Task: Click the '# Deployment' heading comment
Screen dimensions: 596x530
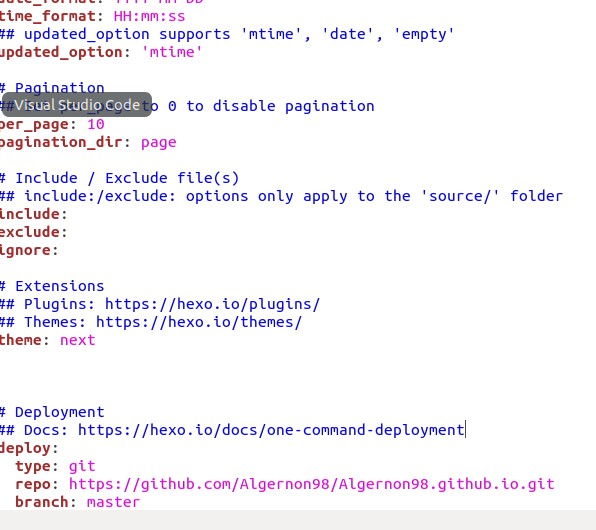Action: point(52,412)
